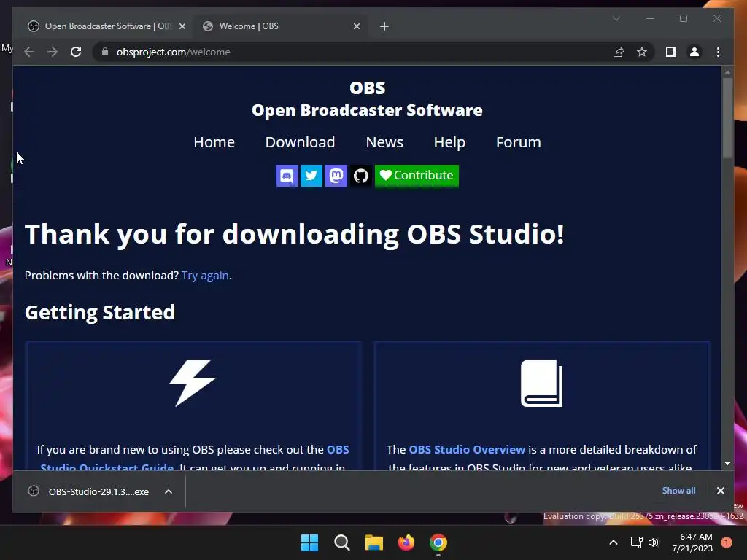The image size is (747, 560).
Task: Open the clock and date panel
Action: 692,542
